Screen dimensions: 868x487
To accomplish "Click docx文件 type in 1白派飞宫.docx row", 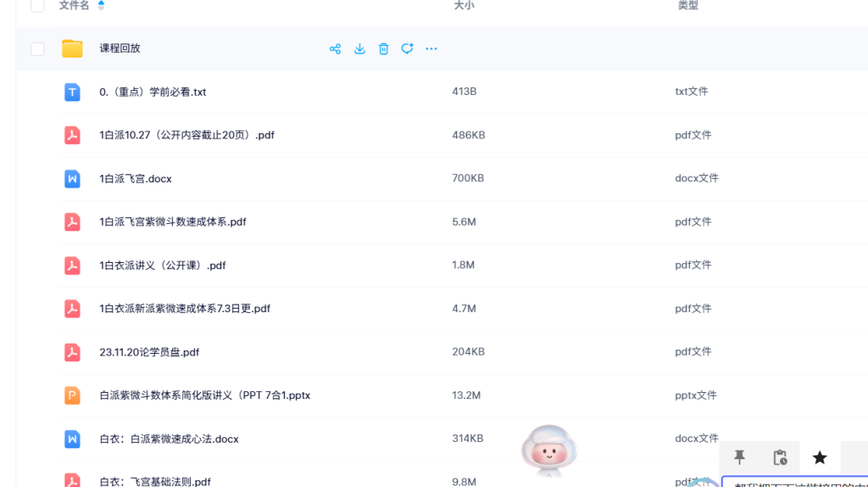I will (697, 178).
